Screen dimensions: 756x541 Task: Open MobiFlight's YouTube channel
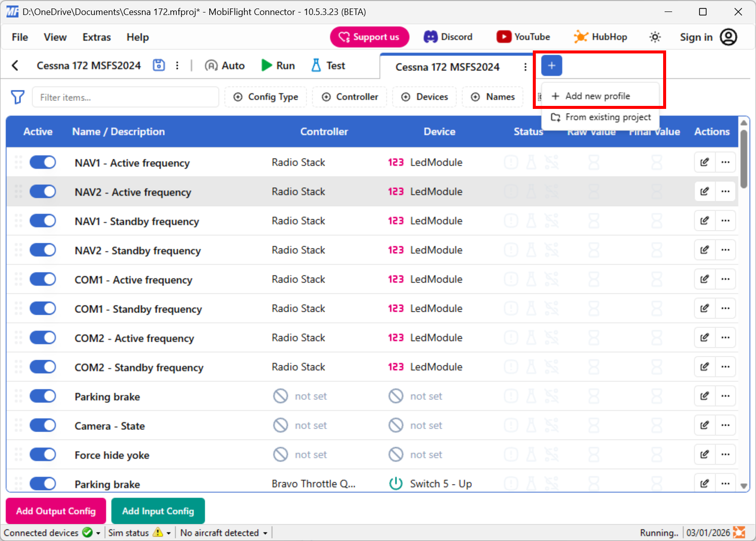pos(523,36)
